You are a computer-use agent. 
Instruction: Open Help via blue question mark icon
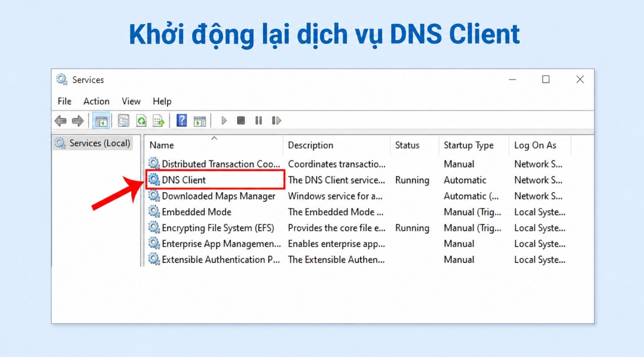182,121
